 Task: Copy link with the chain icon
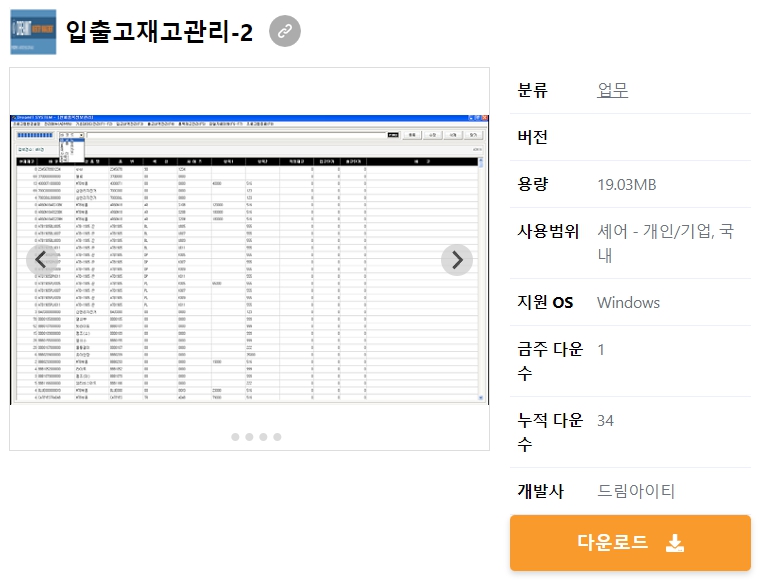click(285, 31)
